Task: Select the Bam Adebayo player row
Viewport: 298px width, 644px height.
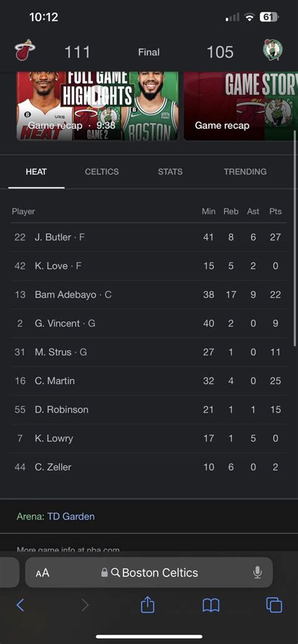Action: 149,294
